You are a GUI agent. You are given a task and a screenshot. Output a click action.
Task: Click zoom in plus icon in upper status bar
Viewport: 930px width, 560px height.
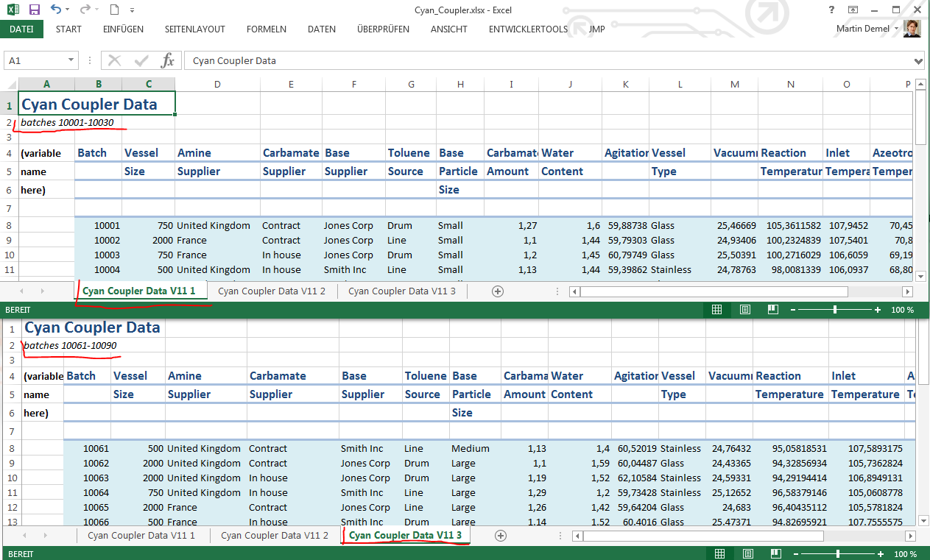point(878,310)
